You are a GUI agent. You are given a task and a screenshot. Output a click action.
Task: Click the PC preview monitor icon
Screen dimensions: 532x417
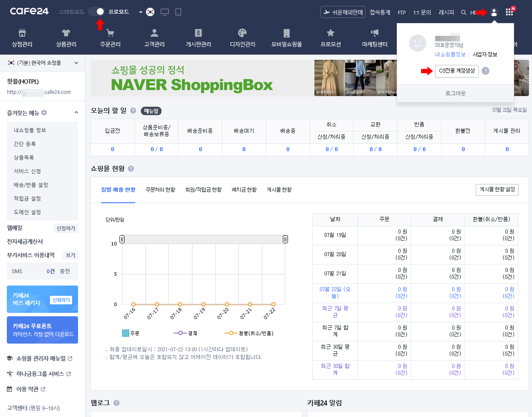pos(165,12)
